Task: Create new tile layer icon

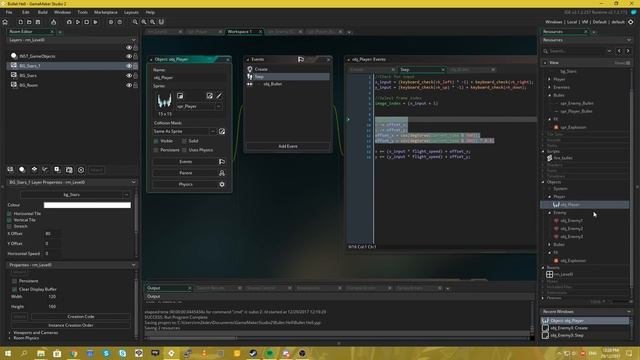Action: click(x=34, y=170)
